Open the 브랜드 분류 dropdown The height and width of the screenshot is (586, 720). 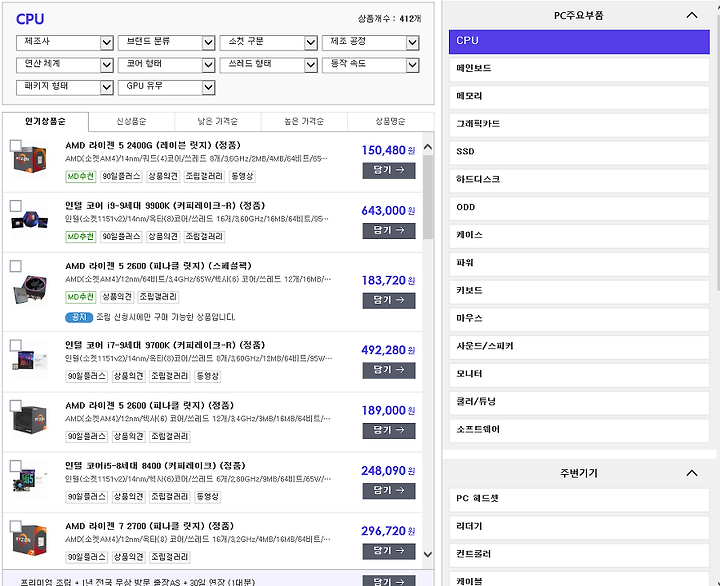167,43
